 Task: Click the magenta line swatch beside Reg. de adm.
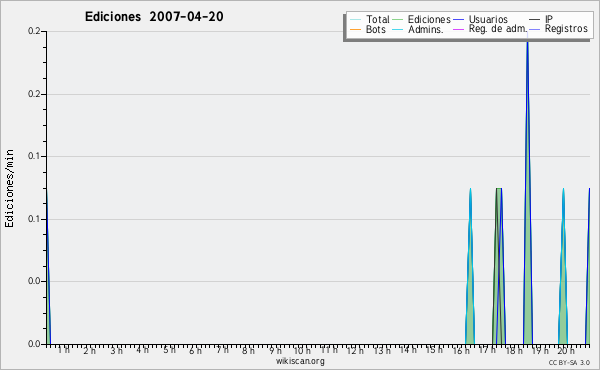point(458,29)
